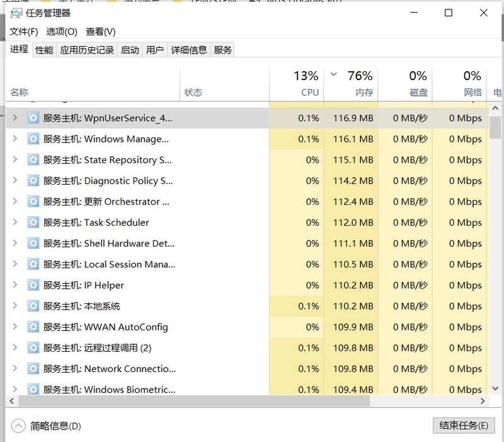504x442 pixels.
Task: Click the gear icon for WpnUserService host
Action: 33,118
